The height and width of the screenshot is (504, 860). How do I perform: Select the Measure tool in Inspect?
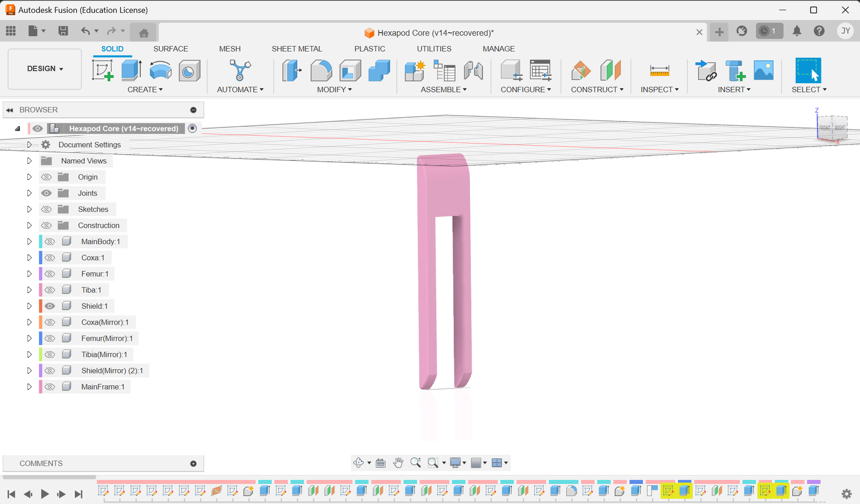659,70
